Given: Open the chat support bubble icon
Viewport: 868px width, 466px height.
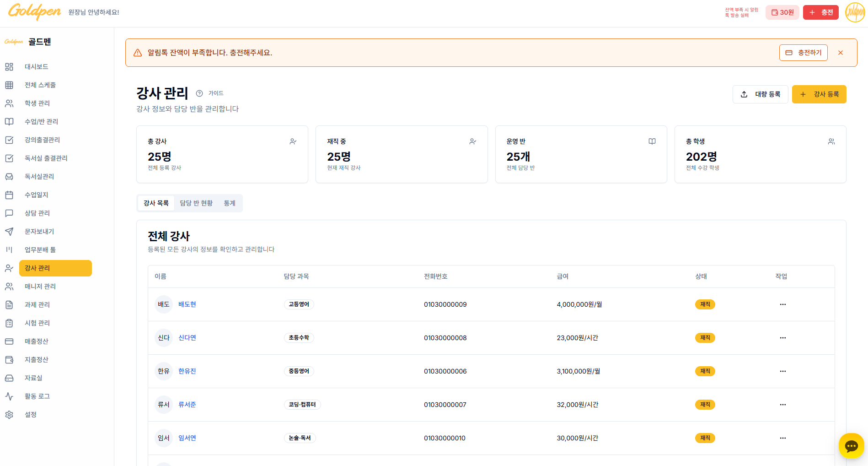Looking at the screenshot, I should click(851, 446).
